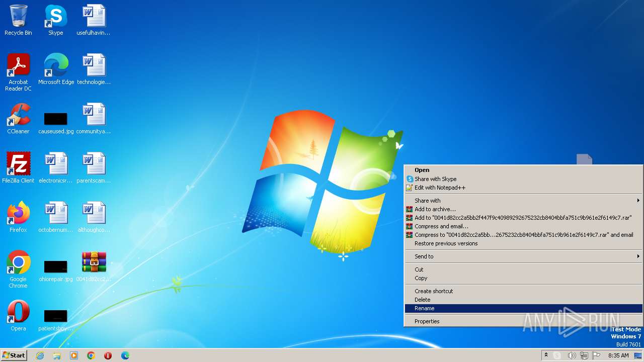Select the Google Chrome desktop shortcut
The height and width of the screenshot is (362, 644).
click(x=18, y=269)
